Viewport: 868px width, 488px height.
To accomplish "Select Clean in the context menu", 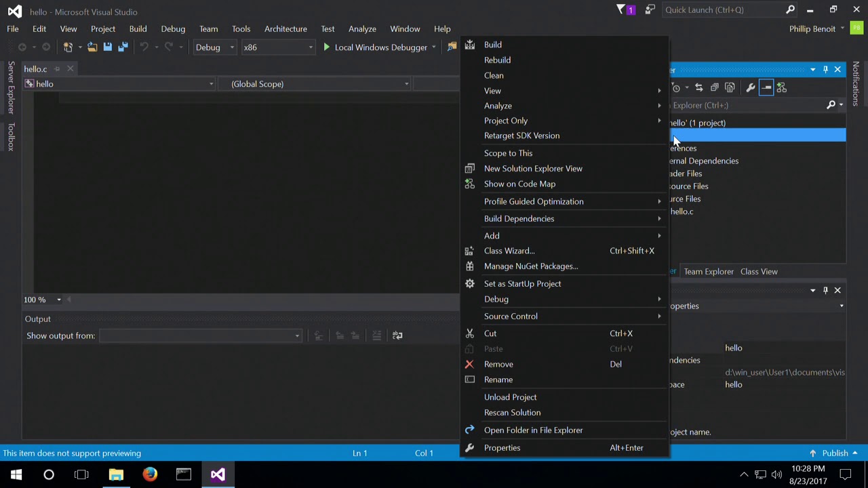I will coord(564,75).
